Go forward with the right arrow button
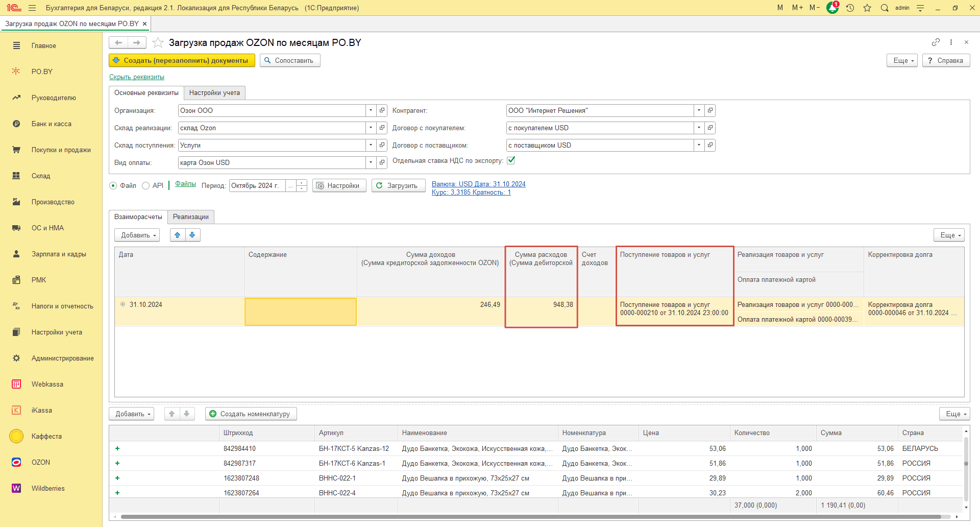 (137, 42)
